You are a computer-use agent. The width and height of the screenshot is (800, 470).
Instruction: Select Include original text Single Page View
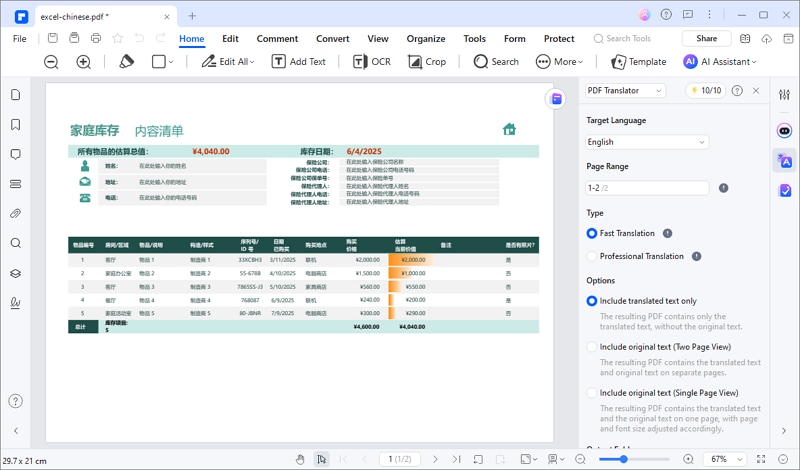tap(591, 393)
